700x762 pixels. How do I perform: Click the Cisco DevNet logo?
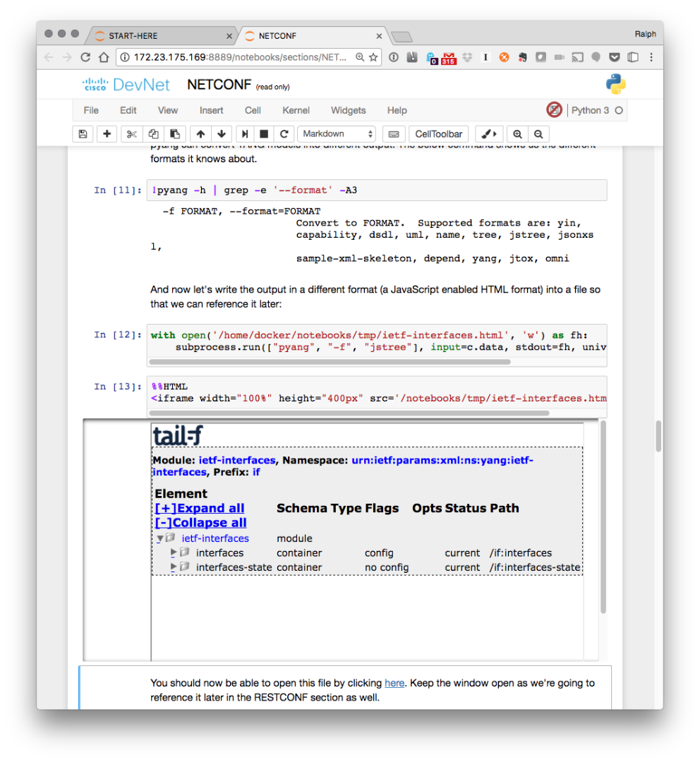[x=126, y=85]
